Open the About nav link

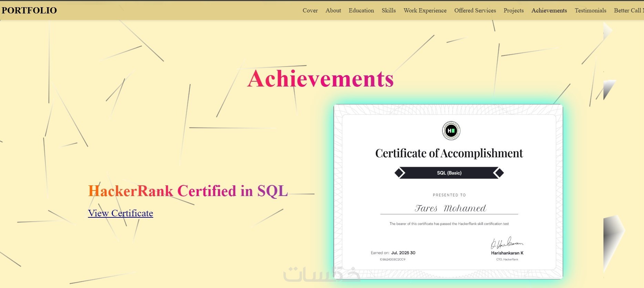(333, 10)
